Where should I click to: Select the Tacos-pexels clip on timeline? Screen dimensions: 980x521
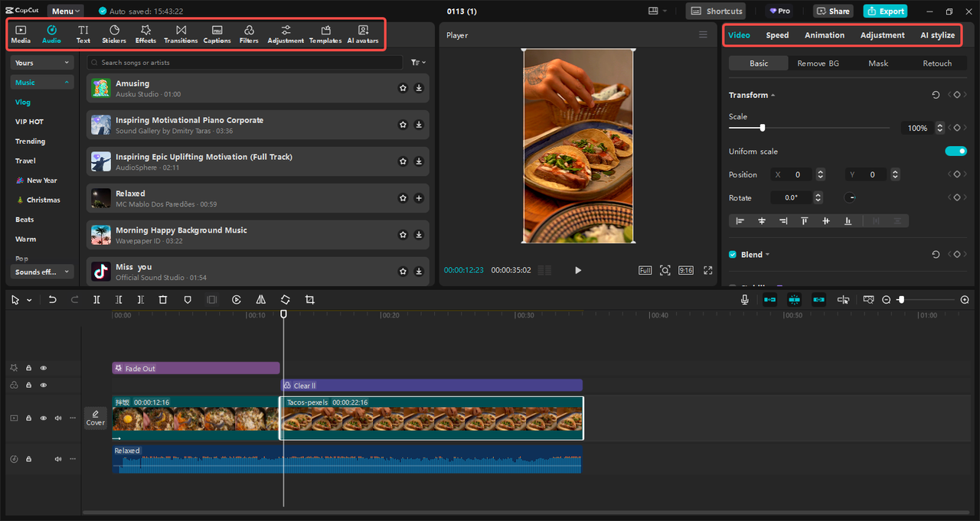tap(432, 418)
